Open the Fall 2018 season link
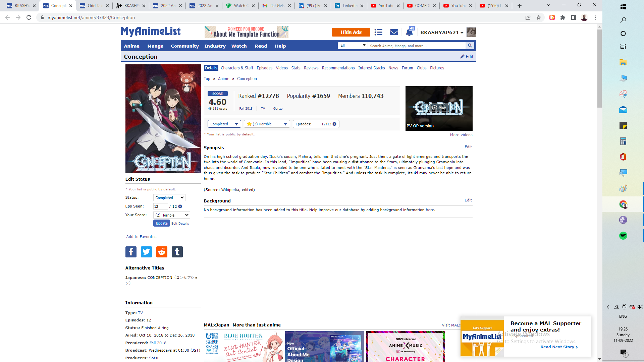The height and width of the screenshot is (362, 644). coord(246,109)
